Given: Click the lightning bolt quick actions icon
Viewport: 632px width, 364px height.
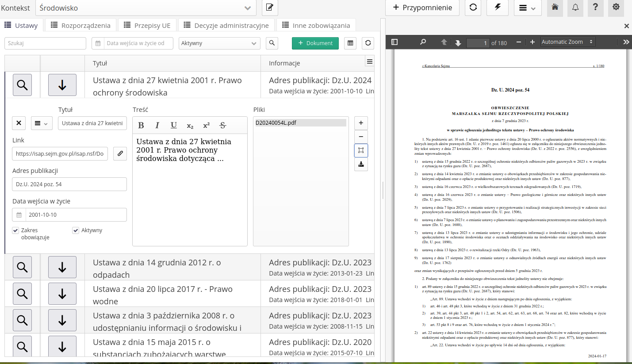Looking at the screenshot, I should point(497,8).
